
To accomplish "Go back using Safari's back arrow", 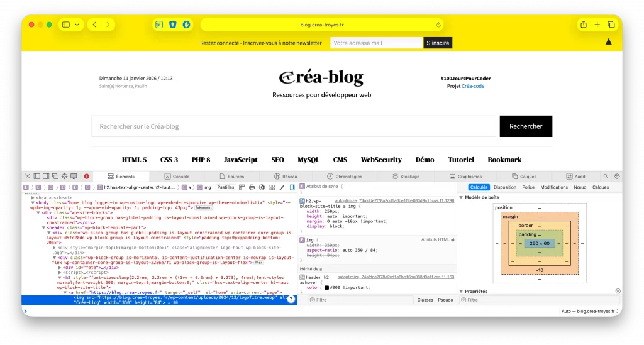I will point(94,25).
